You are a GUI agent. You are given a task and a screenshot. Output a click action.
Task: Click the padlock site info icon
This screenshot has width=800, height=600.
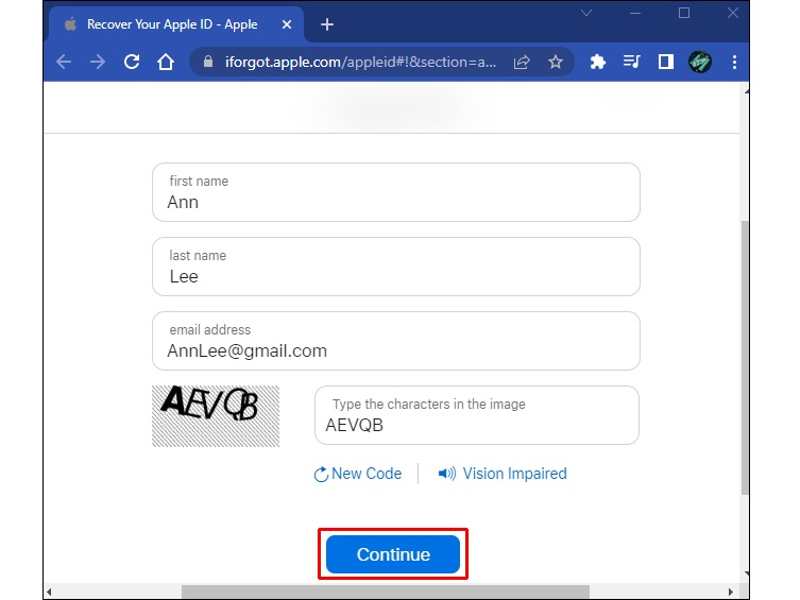(x=208, y=62)
